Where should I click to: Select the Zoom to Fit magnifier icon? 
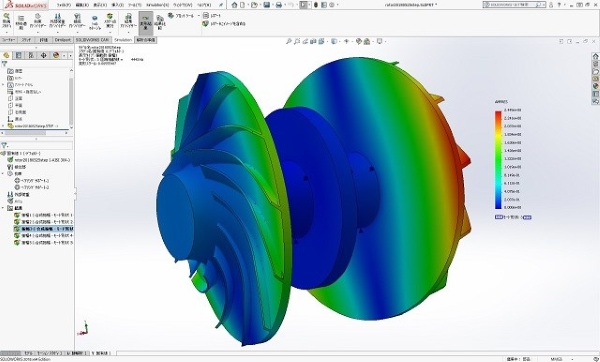(289, 41)
